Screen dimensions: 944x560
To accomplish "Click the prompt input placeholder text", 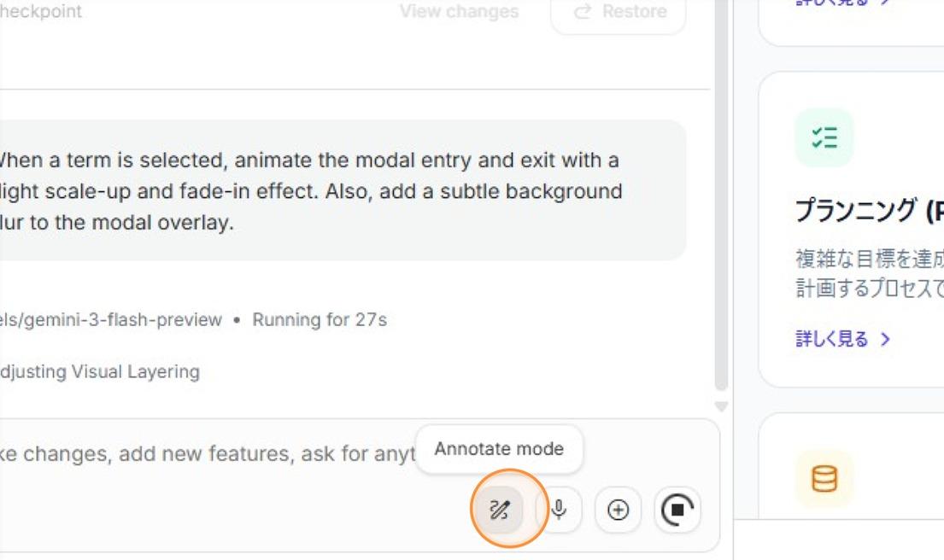I will (205, 453).
